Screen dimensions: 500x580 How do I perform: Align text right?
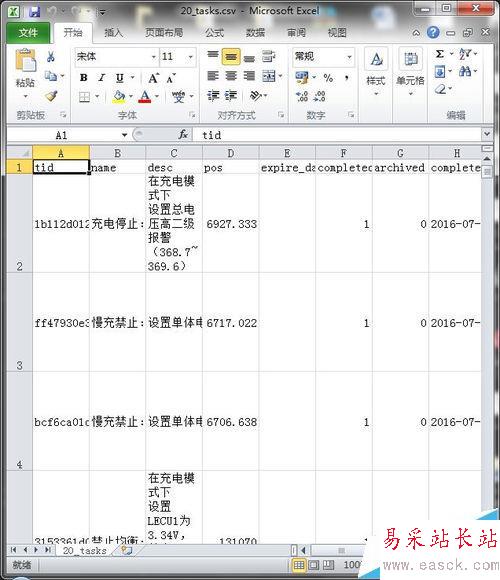[249, 76]
